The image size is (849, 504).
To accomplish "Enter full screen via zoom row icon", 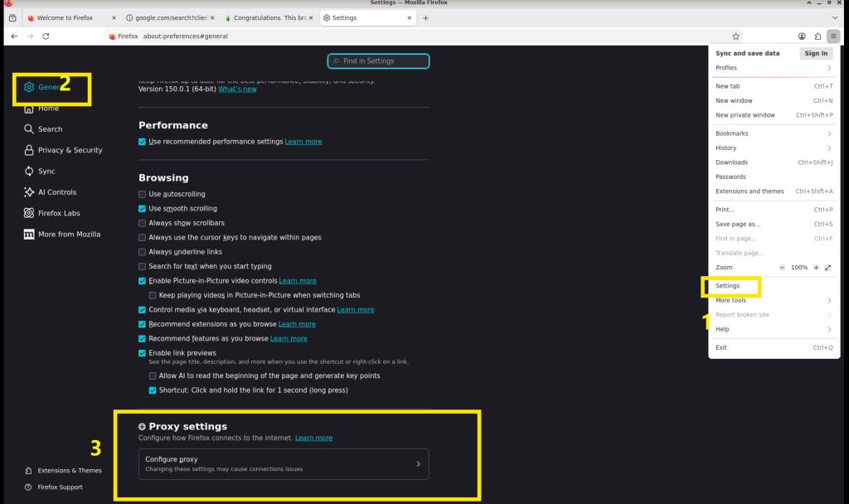I will coord(828,268).
